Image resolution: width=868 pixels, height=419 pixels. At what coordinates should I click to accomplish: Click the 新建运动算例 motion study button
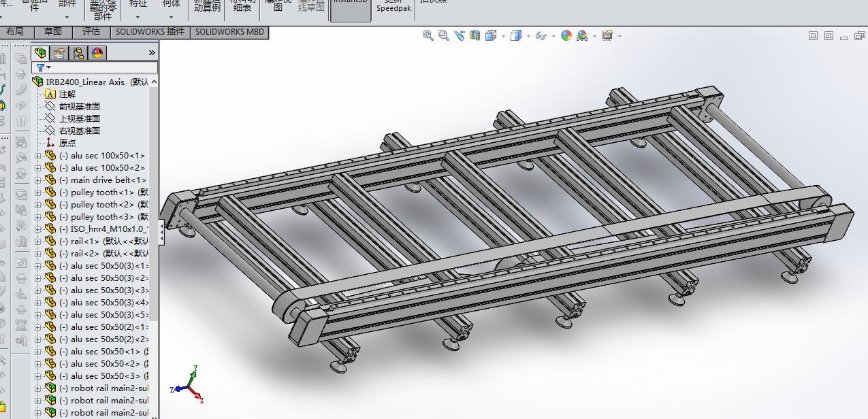click(x=208, y=6)
